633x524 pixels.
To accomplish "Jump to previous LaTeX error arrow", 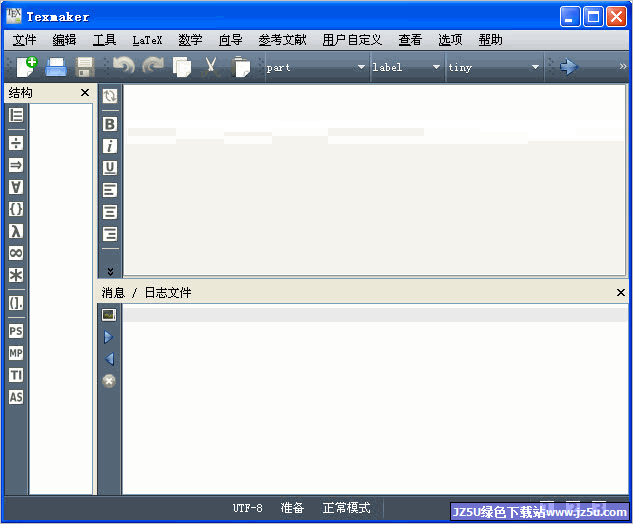I will [109, 359].
